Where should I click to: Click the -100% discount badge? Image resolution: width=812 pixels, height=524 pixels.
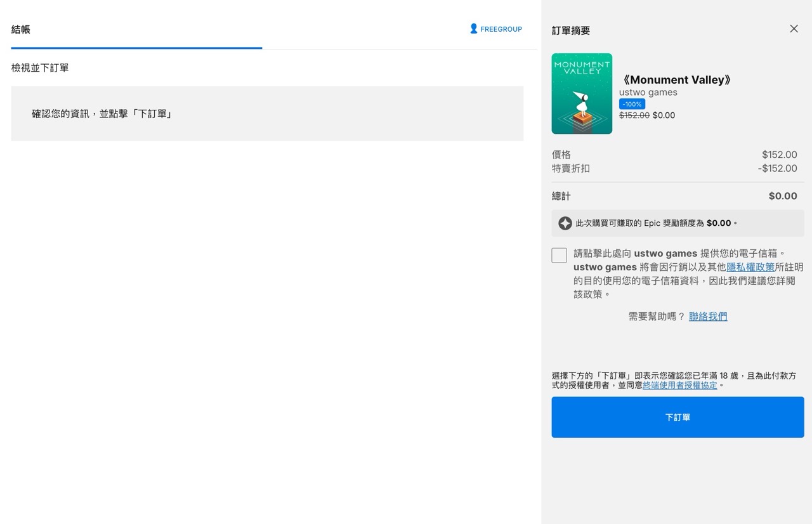point(632,104)
